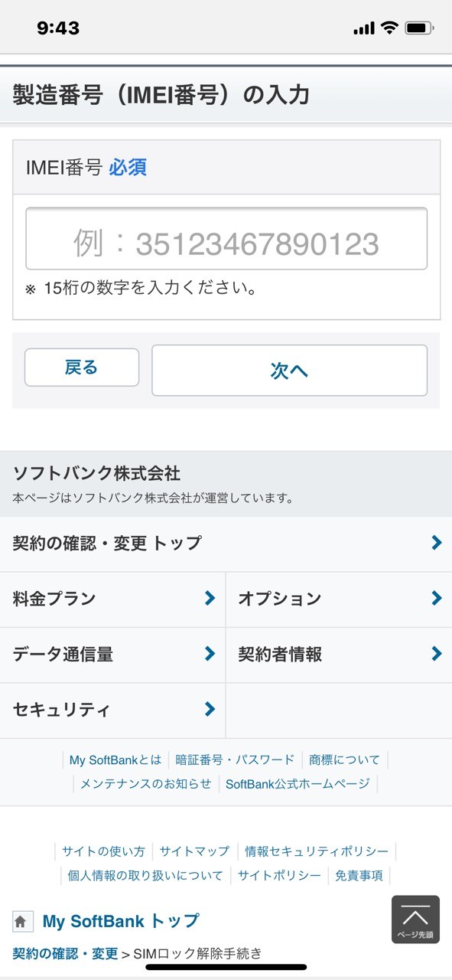The image size is (452, 980).
Task: Tap the arrow beside データ通信量
Action: (210, 654)
